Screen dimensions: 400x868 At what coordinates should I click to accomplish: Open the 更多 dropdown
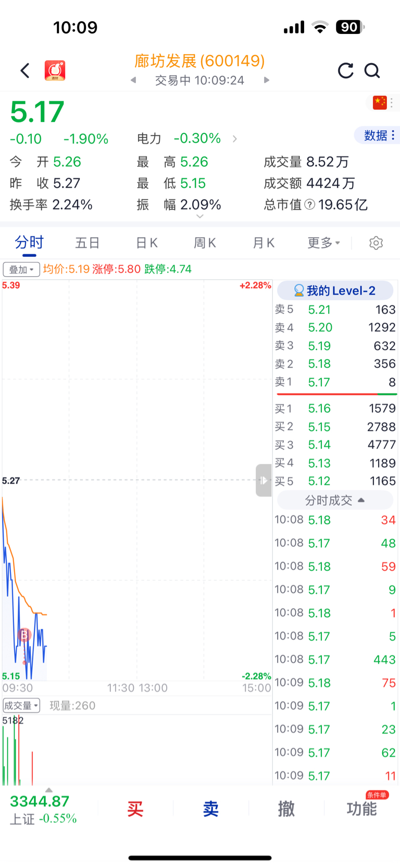[x=323, y=243]
